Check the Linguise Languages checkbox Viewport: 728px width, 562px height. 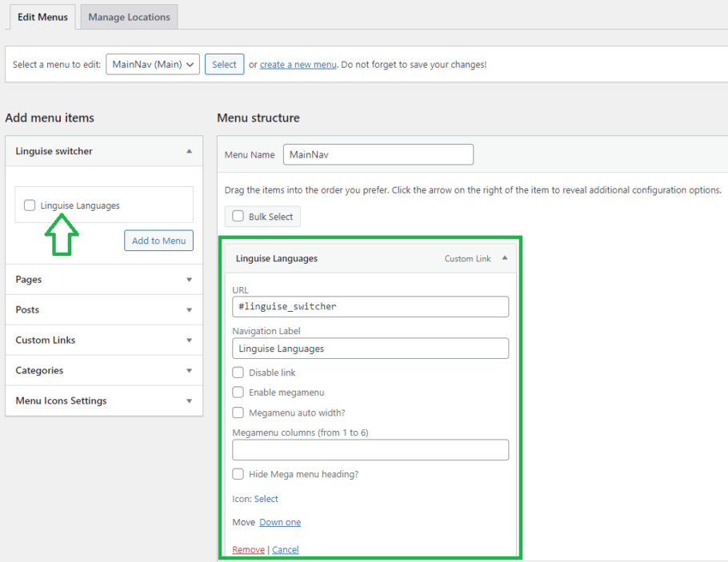[30, 205]
